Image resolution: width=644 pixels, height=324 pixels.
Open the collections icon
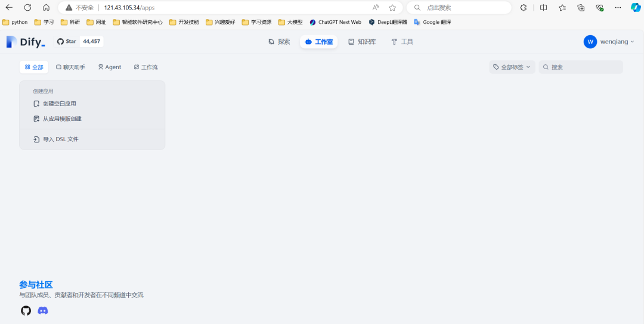coord(581,7)
